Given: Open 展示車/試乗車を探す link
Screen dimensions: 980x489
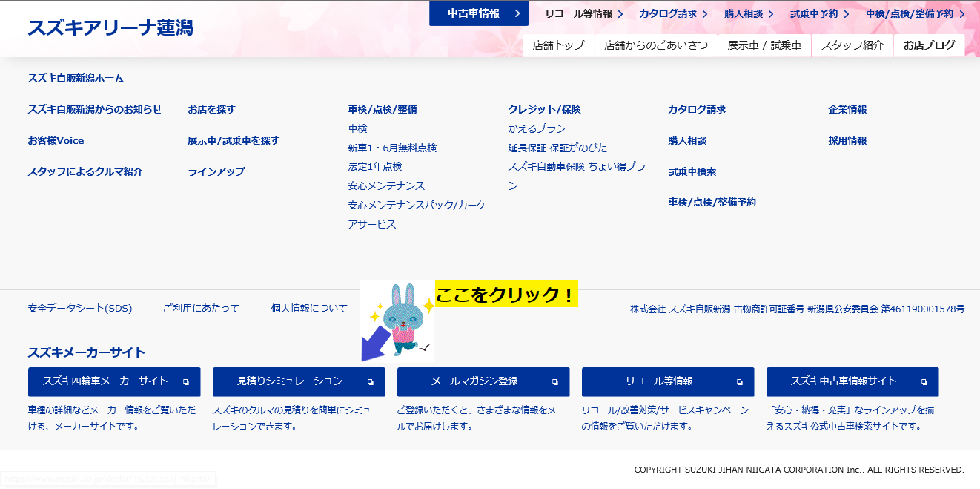Looking at the screenshot, I should [x=234, y=140].
